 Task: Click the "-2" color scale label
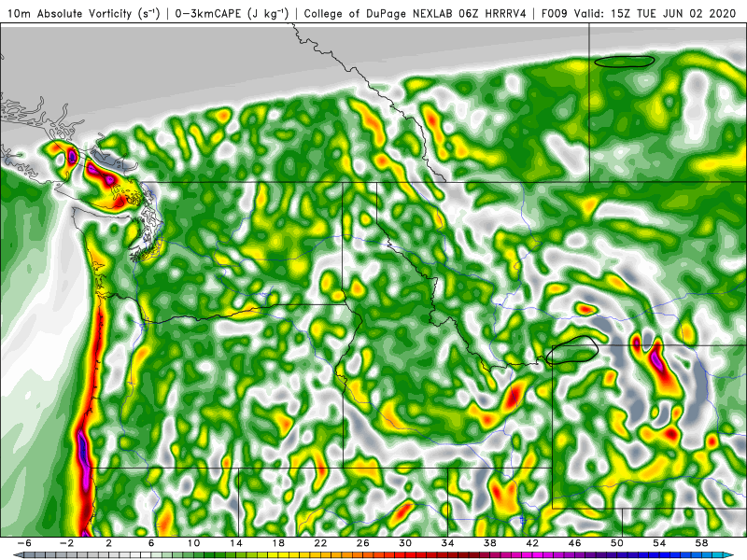pyautogui.click(x=66, y=543)
